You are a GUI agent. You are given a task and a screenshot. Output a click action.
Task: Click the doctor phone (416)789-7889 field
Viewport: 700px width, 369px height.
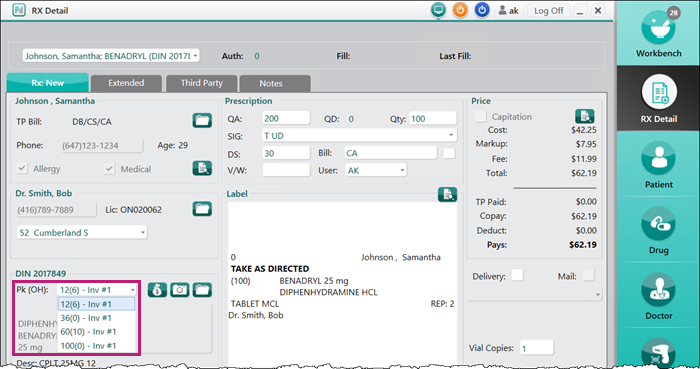tap(56, 210)
